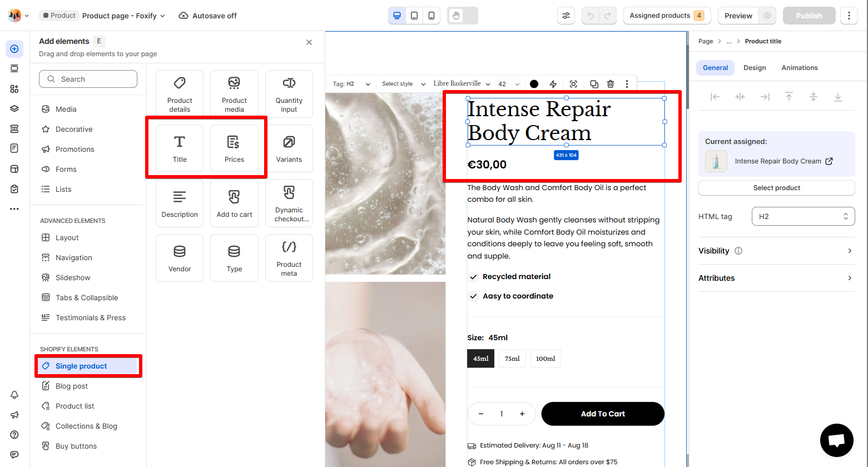Click the Add To Cart button
Viewport: 868px width, 467px height.
click(603, 414)
